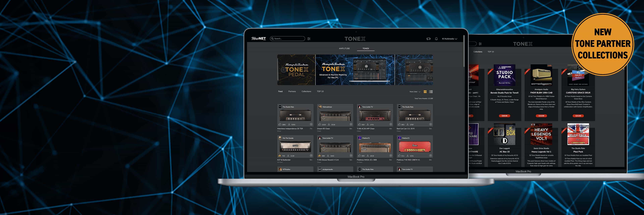Like Dream 65 Clean tone
Viewport: 644px width, 215px height.
319,124
